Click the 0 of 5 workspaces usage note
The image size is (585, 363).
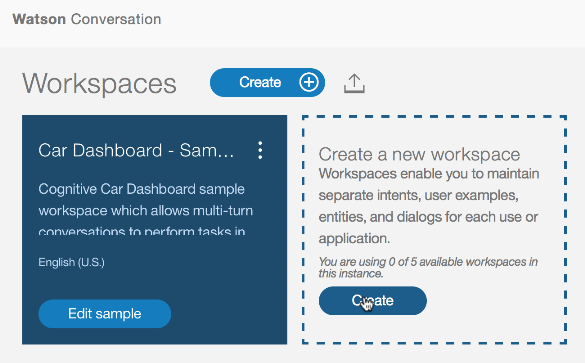(x=428, y=267)
